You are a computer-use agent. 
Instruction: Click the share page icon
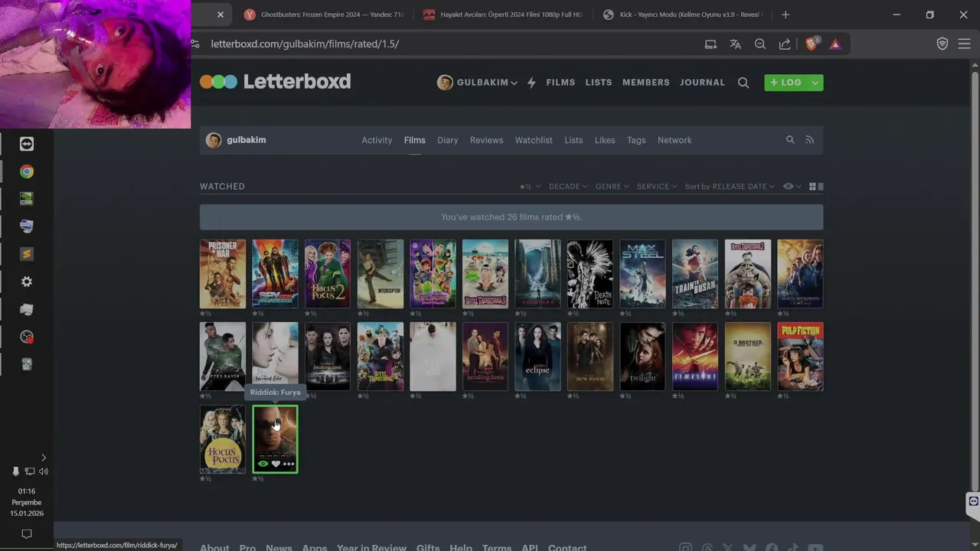[785, 44]
